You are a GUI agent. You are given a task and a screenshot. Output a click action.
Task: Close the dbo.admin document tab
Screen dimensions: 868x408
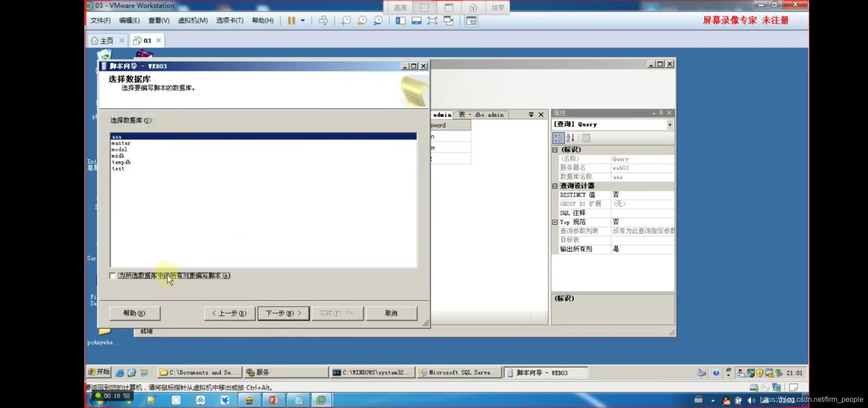(541, 115)
